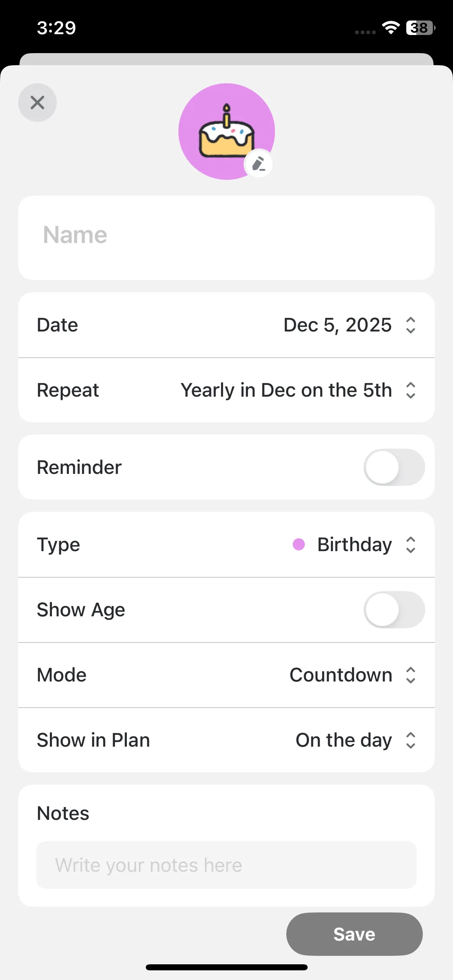Change the Yearly in Dec repeat option
This screenshot has height=980, width=453.
click(286, 390)
